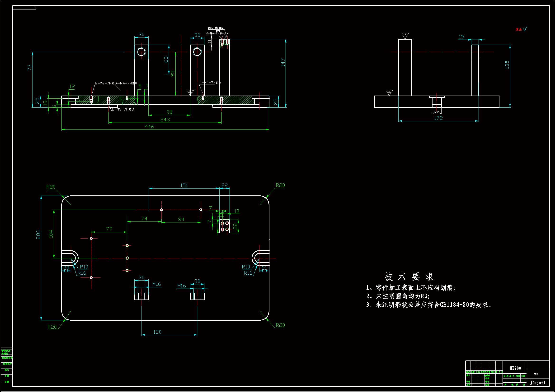Select the 280 width dimension in plan view

tap(38, 235)
